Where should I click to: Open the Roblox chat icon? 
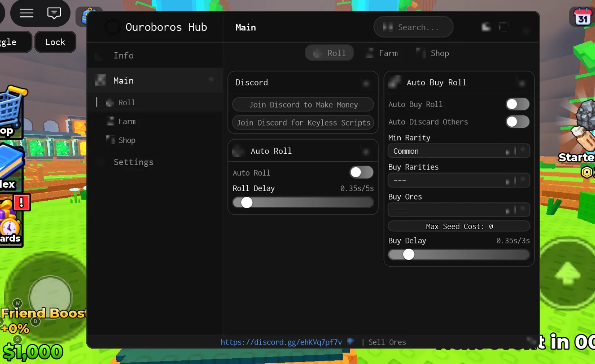tap(54, 13)
